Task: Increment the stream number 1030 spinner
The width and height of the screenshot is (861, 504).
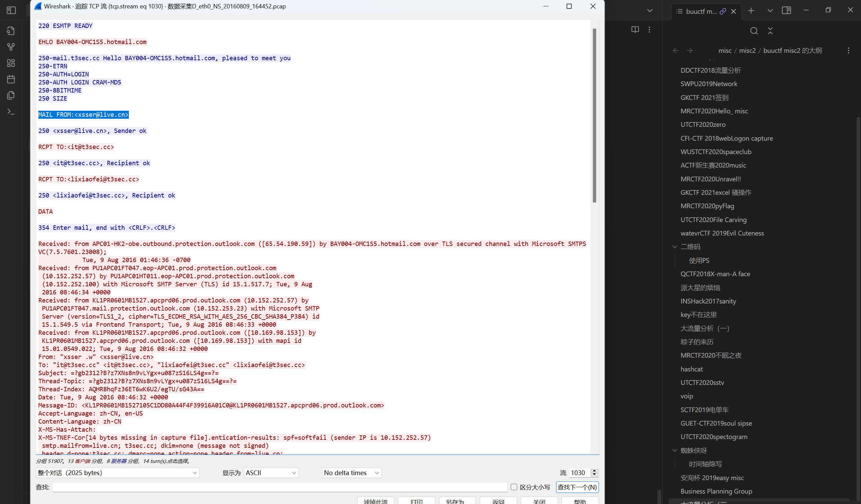Action: pos(595,470)
